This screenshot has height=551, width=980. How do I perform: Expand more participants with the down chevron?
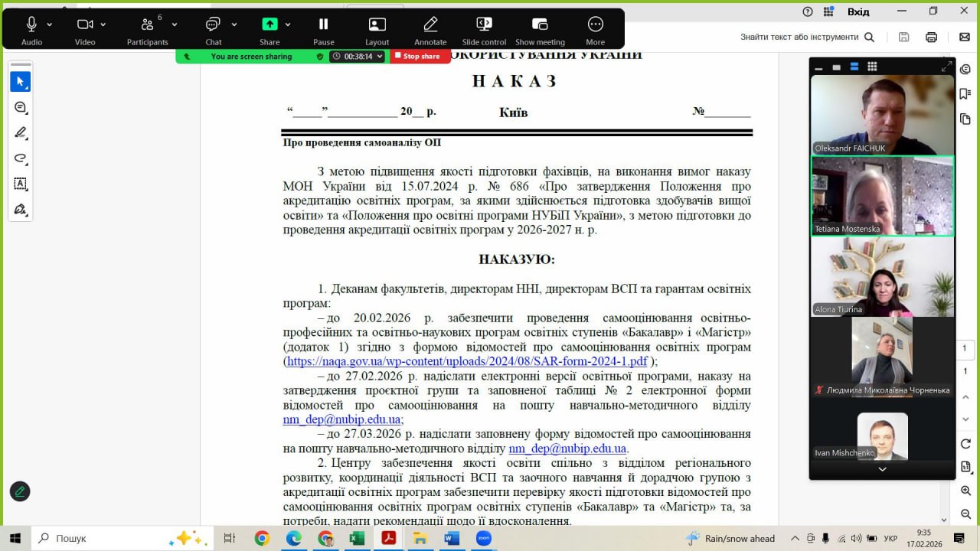[x=882, y=469]
